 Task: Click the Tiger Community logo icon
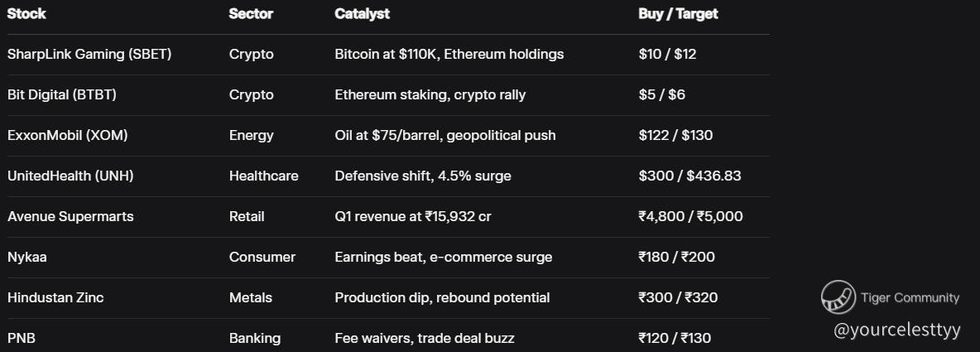(x=838, y=298)
